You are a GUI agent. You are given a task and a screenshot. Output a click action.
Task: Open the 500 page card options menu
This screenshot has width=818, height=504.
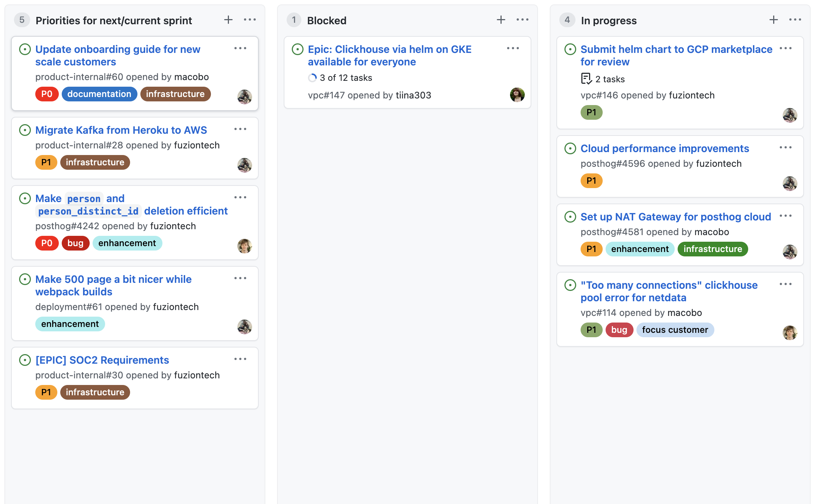pyautogui.click(x=240, y=278)
